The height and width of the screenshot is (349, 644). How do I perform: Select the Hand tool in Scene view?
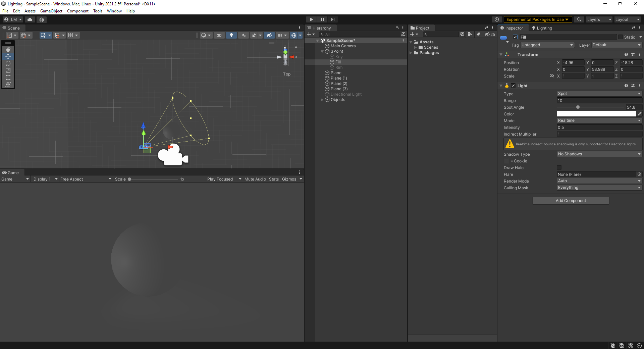click(x=8, y=49)
